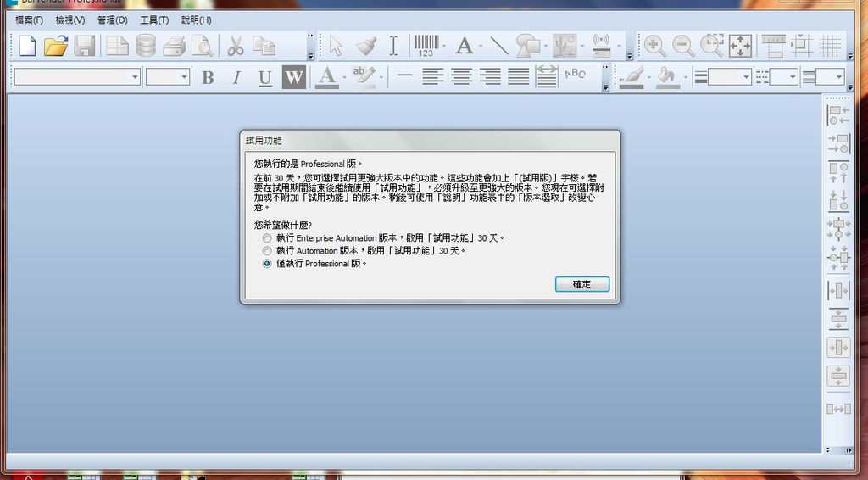Toggle italic with the I button

236,77
